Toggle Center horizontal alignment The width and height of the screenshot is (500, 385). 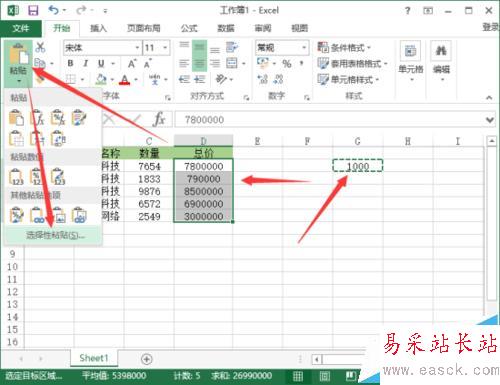[199, 63]
